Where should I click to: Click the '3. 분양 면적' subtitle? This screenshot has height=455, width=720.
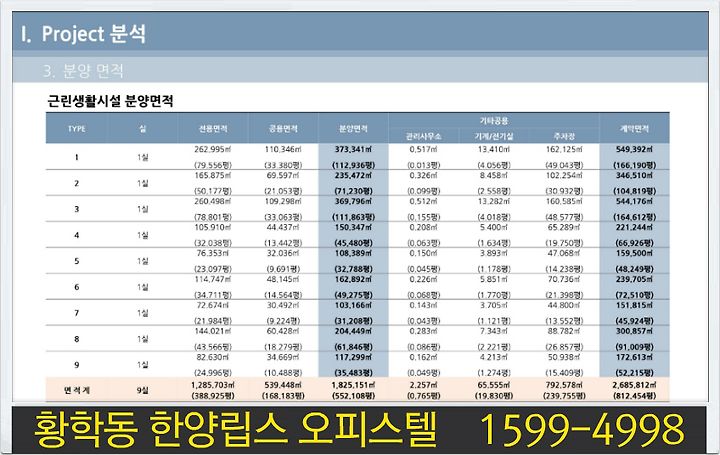pyautogui.click(x=83, y=71)
